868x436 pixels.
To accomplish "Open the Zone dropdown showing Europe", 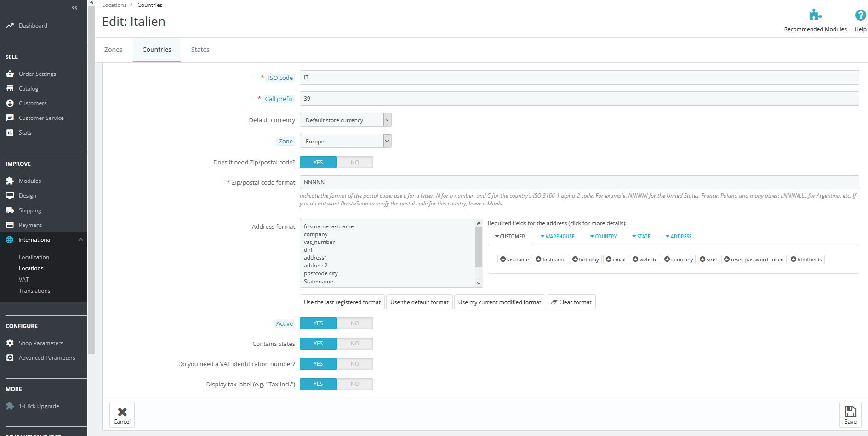I will point(346,141).
